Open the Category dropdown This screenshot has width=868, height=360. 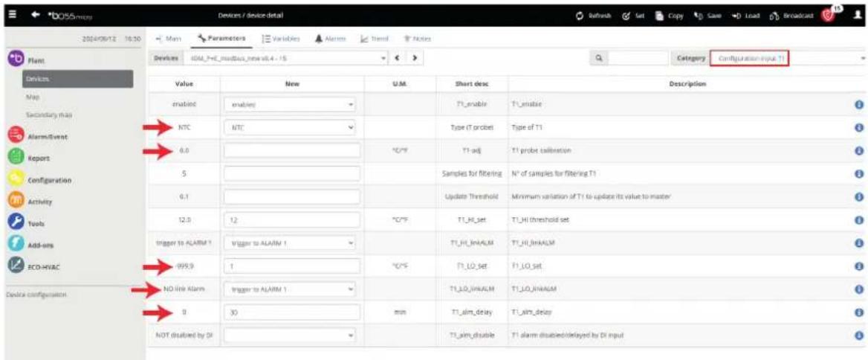788,57
